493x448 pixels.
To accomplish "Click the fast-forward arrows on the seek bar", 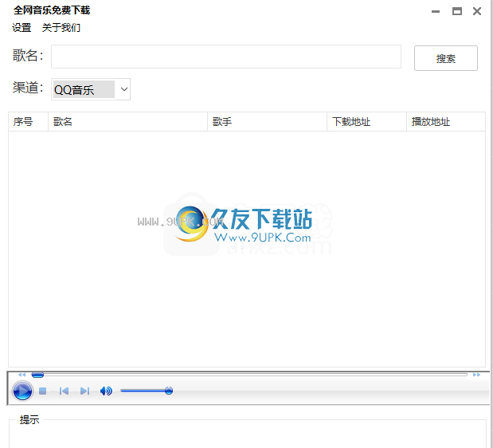I will [476, 375].
